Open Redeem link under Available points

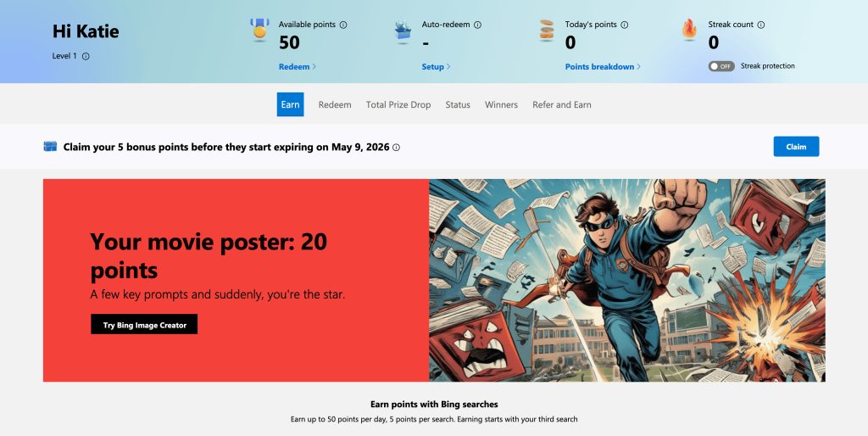pyautogui.click(x=297, y=67)
